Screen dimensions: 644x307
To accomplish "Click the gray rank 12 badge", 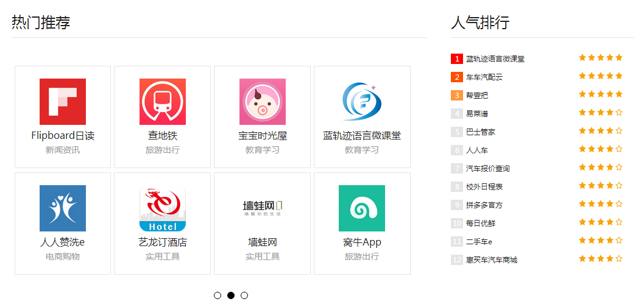I will click(457, 260).
